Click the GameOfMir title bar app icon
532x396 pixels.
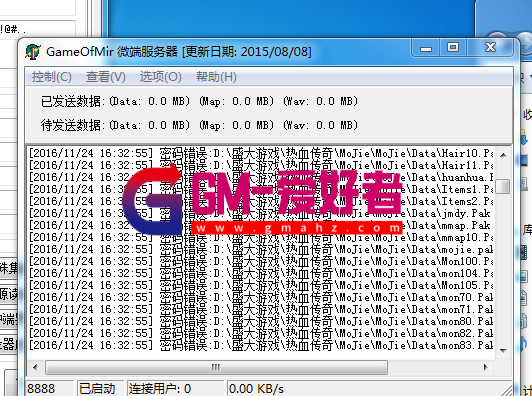tap(33, 52)
